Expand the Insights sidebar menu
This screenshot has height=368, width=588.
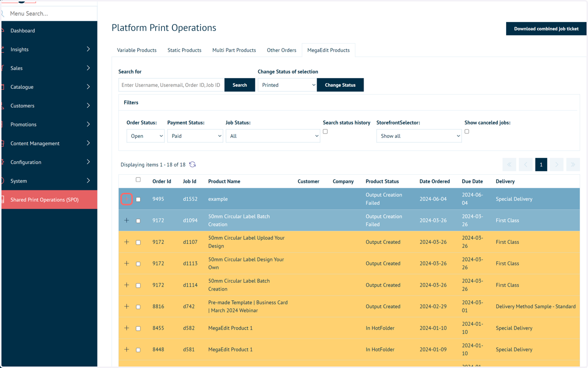(x=49, y=50)
